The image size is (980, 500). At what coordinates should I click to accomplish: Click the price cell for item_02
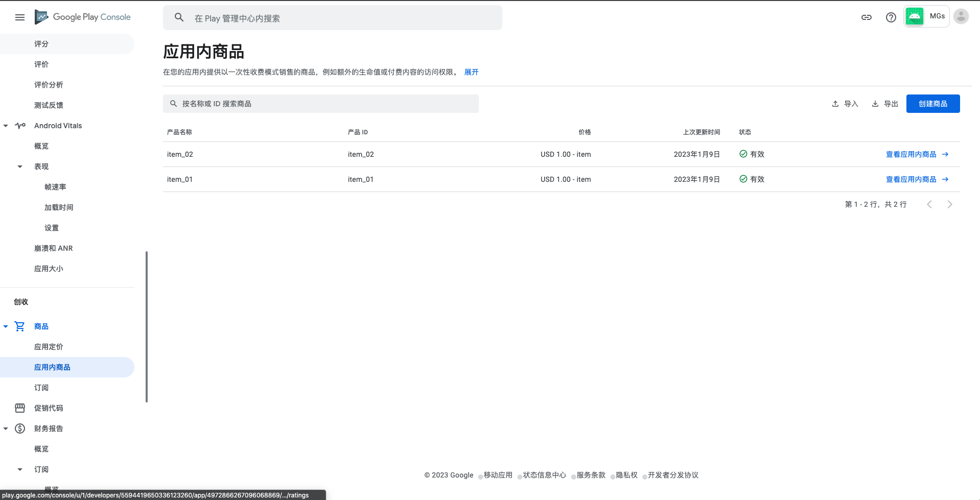(x=566, y=154)
